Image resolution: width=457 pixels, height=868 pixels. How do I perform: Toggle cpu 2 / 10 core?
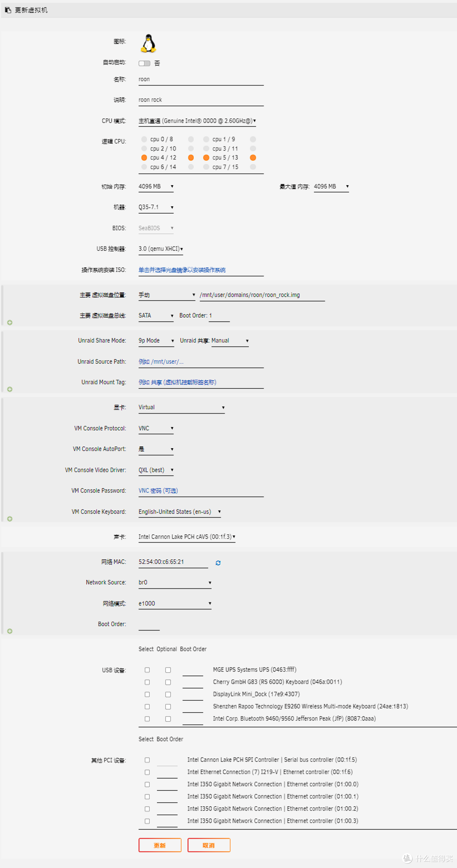click(x=144, y=148)
